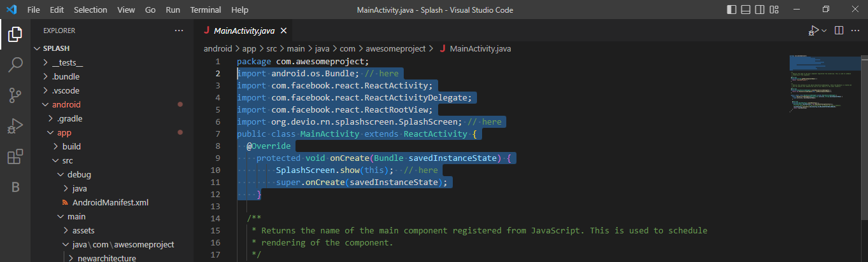Image resolution: width=868 pixels, height=262 pixels.
Task: Click the java breadcrumb segment
Action: tap(322, 48)
